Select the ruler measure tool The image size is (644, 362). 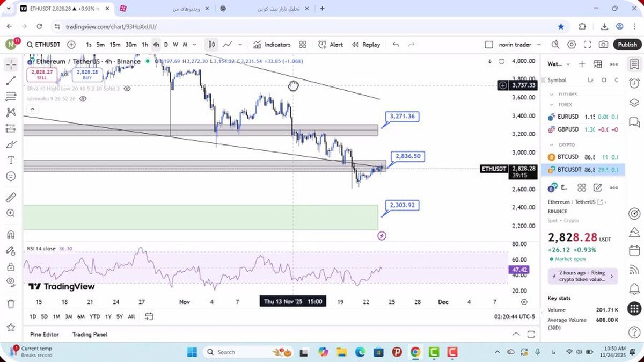pyautogui.click(x=11, y=197)
